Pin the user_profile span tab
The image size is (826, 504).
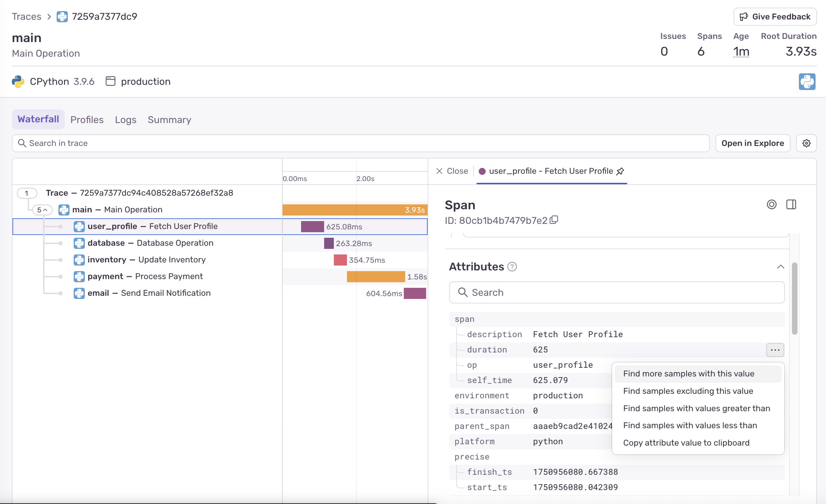pyautogui.click(x=620, y=171)
